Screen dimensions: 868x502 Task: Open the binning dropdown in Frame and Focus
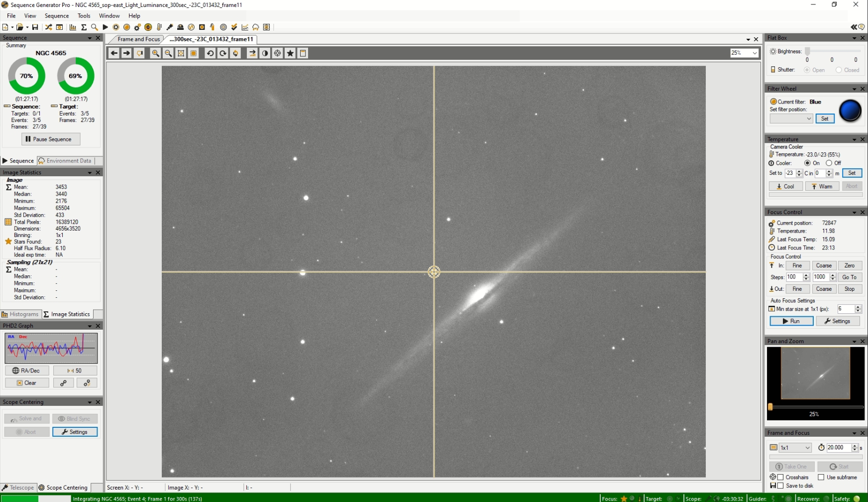(795, 447)
